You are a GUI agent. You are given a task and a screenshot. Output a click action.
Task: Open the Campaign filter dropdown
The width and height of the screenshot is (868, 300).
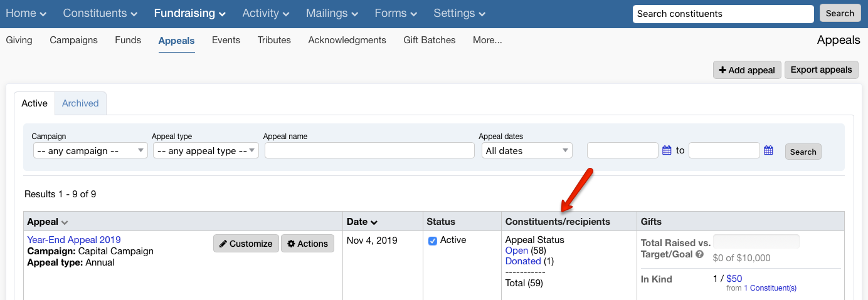pos(90,150)
